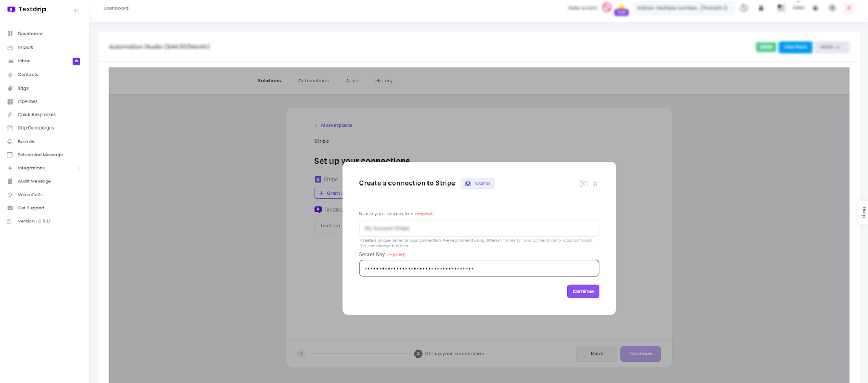Click the Tutorial button
This screenshot has width=868, height=383.
pos(477,183)
